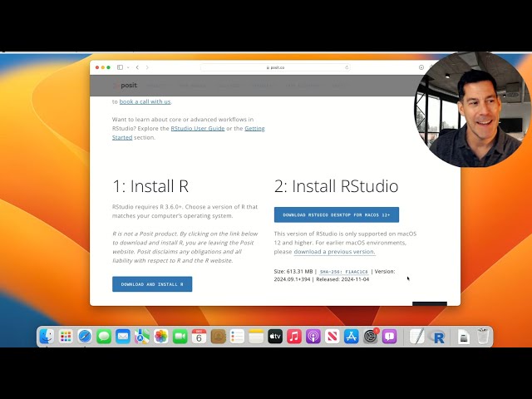This screenshot has width=532, height=399.
Task: Open Photos from the Dock
Action: (x=160, y=337)
